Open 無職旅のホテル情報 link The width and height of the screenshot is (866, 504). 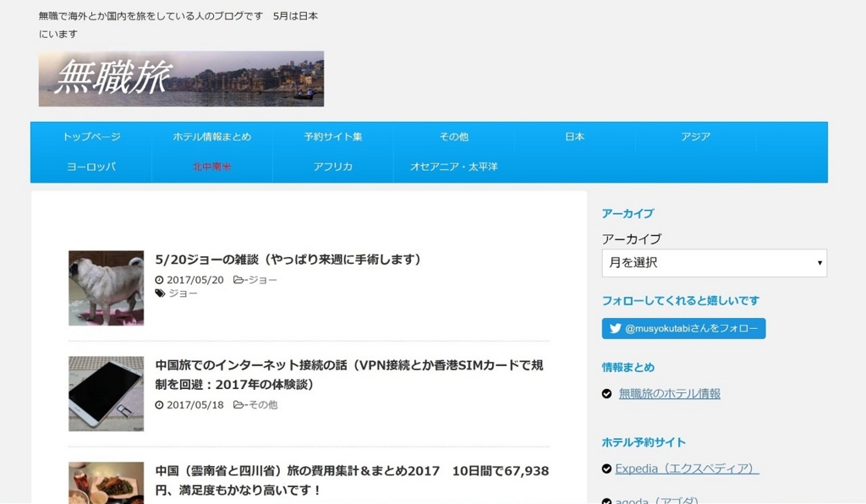click(670, 393)
